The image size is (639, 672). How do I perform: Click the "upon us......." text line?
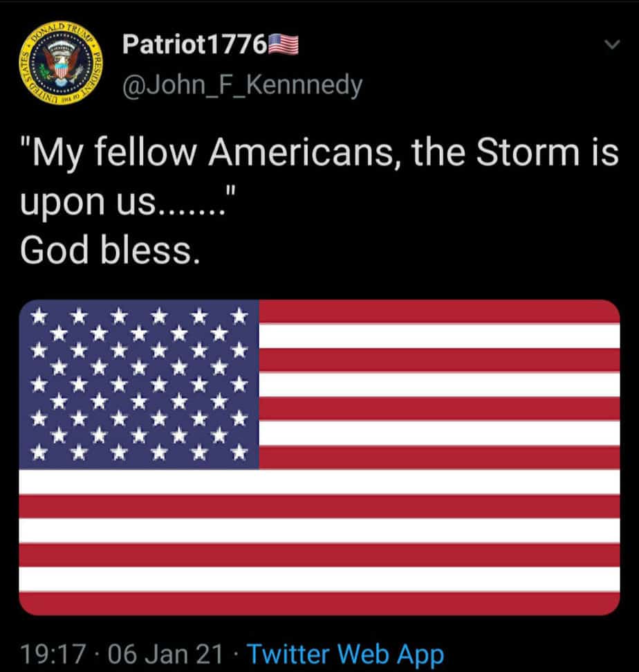pyautogui.click(x=127, y=201)
